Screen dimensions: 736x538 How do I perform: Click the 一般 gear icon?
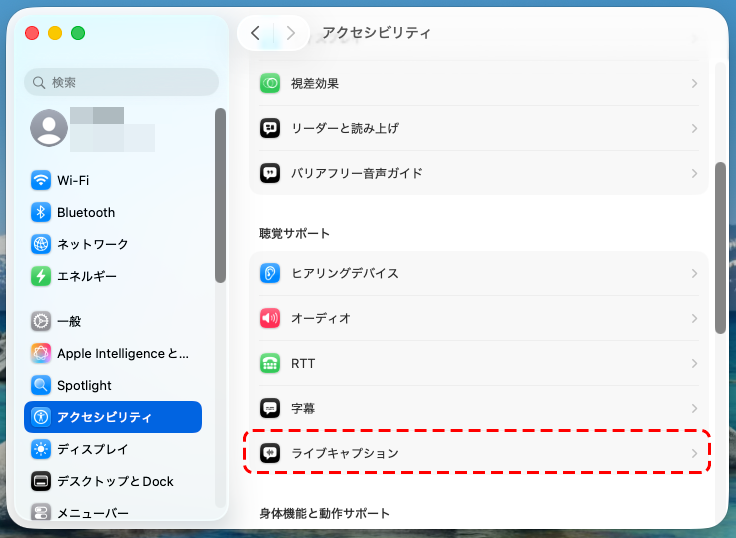41,321
